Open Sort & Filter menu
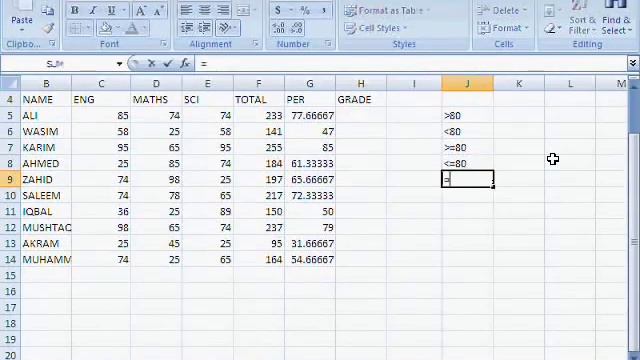 click(x=582, y=18)
